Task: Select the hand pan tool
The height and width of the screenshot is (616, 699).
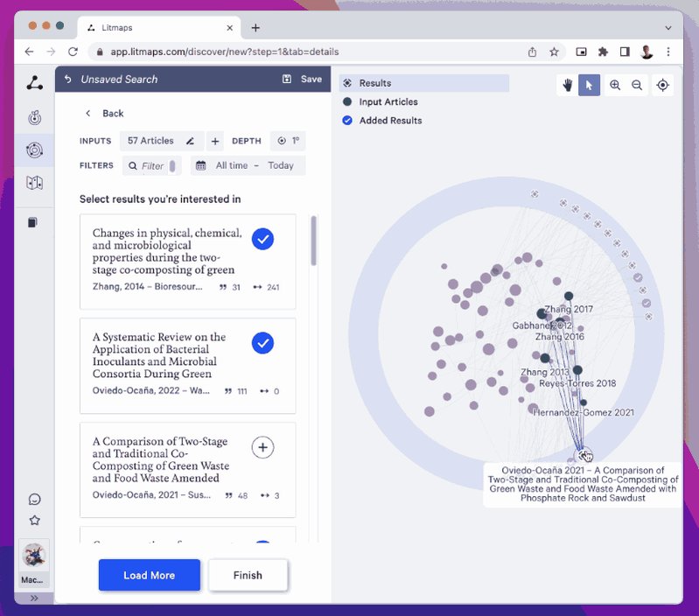Action: coord(567,85)
